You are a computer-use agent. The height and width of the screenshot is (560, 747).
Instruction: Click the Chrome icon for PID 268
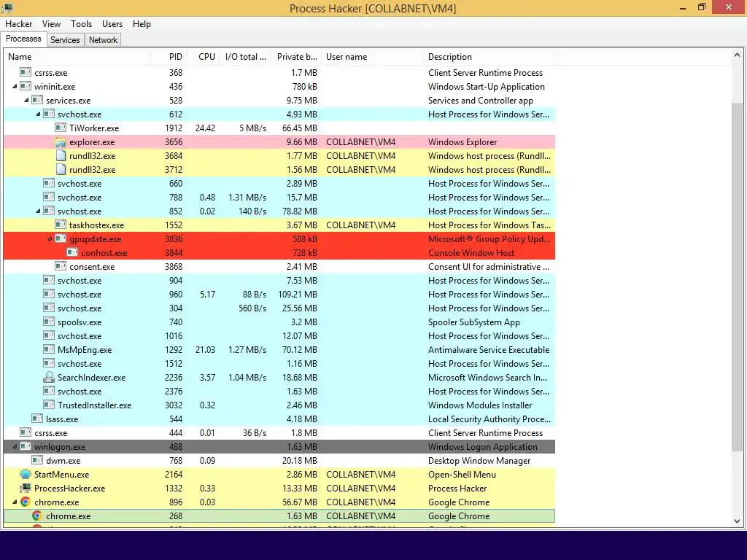coord(37,516)
